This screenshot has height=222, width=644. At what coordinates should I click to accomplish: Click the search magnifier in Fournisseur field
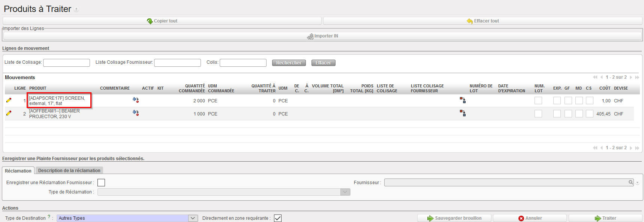click(631, 182)
